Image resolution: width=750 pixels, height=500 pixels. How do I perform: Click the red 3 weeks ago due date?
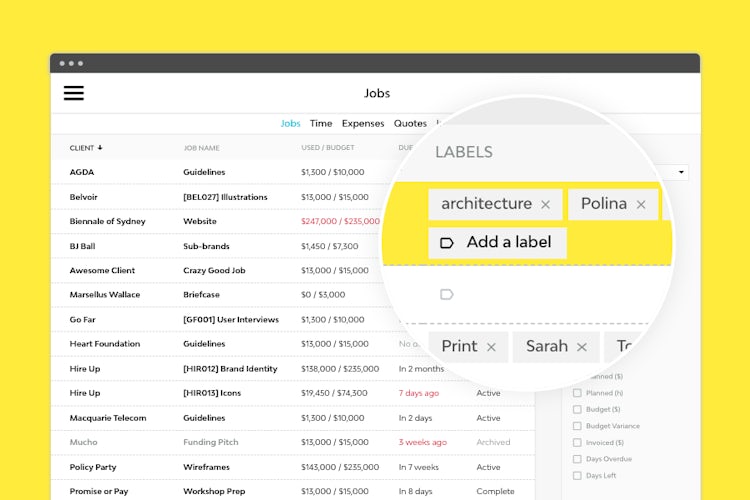tap(423, 443)
